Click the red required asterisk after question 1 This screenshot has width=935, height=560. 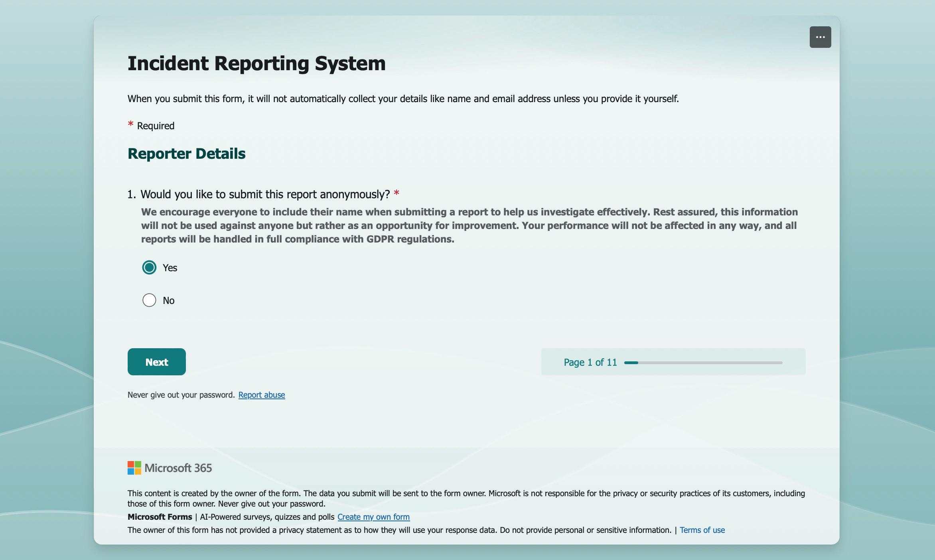tap(396, 193)
